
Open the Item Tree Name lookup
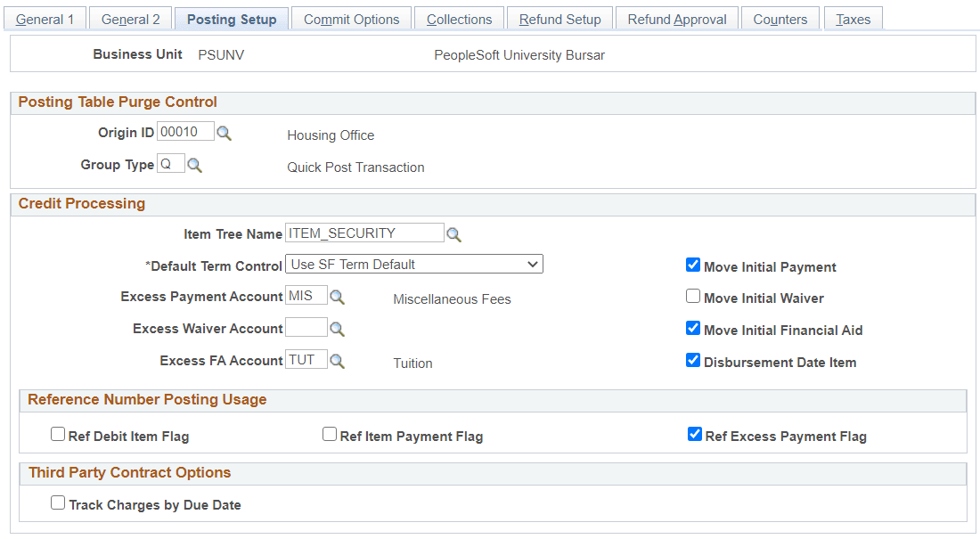(x=454, y=233)
